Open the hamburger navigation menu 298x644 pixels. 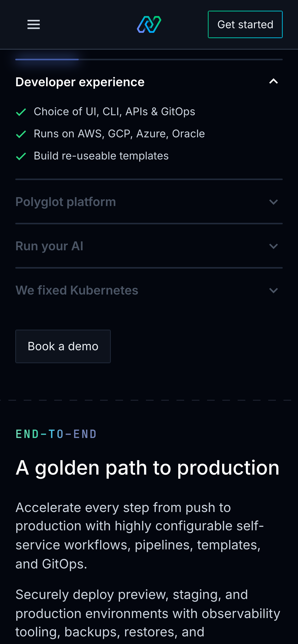34,24
